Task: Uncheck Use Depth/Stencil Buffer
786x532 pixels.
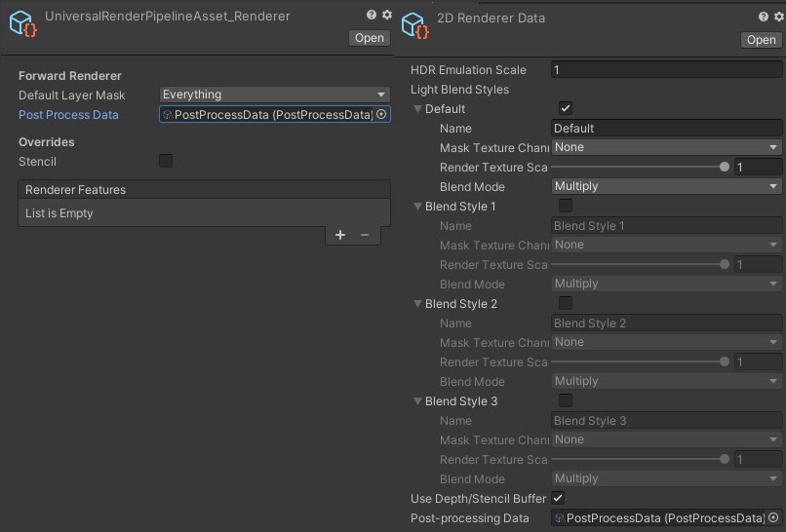Action: [558, 498]
